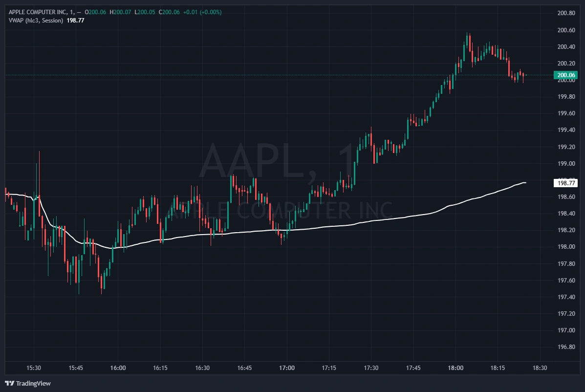
Task: Click the 17:15 time axis label
Action: pos(329,368)
